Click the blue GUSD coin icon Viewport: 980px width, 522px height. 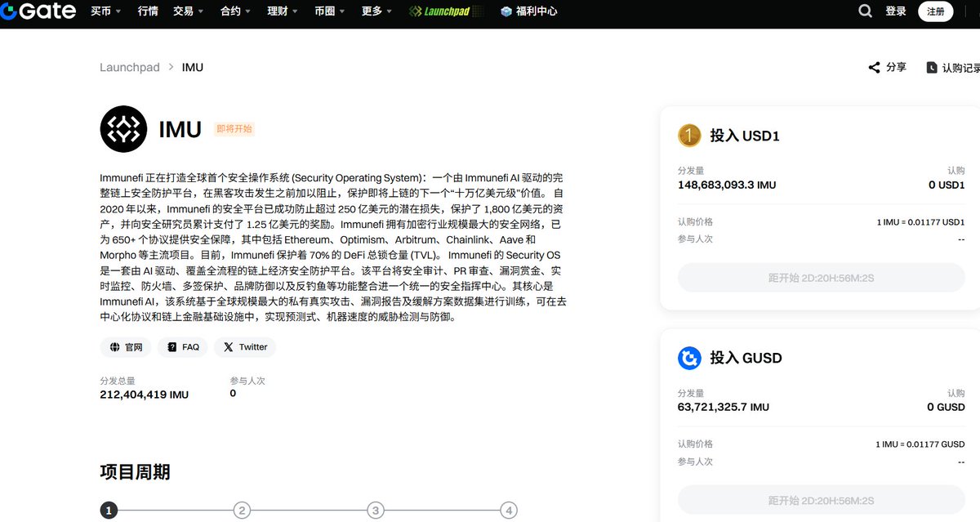[689, 358]
